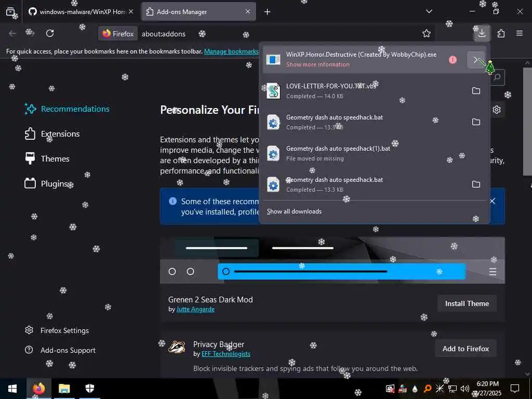The image size is (532, 399).
Task: Open Jutte Angarde author link
Action: [x=195, y=309]
